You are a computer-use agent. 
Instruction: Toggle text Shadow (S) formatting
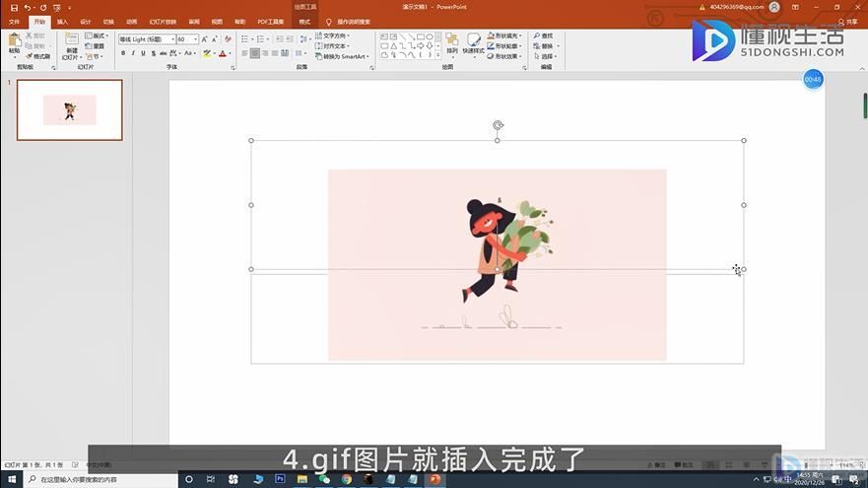[154, 54]
